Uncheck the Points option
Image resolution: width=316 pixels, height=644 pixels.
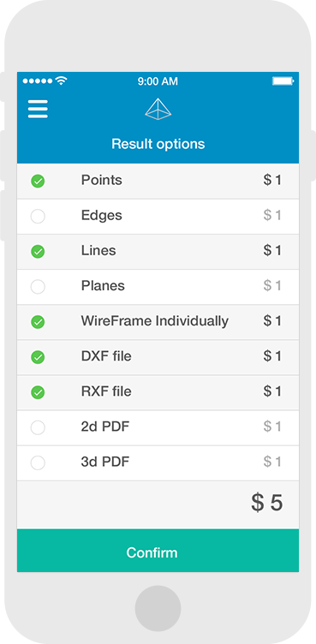click(38, 182)
